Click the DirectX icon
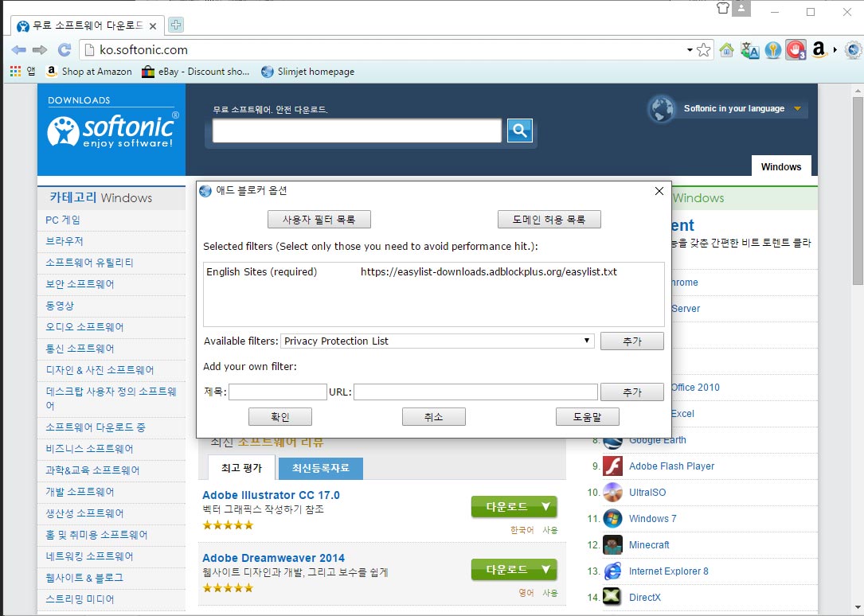The image size is (864, 616). click(612, 597)
